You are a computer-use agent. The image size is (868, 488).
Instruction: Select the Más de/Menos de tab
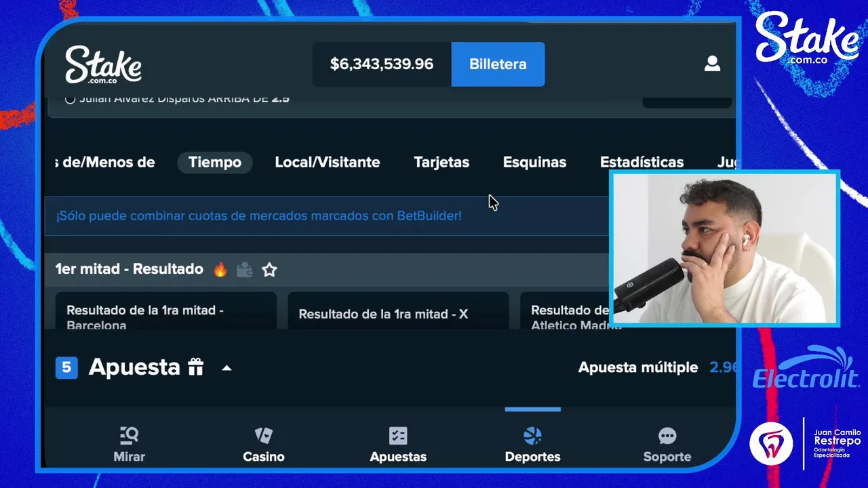coord(104,162)
